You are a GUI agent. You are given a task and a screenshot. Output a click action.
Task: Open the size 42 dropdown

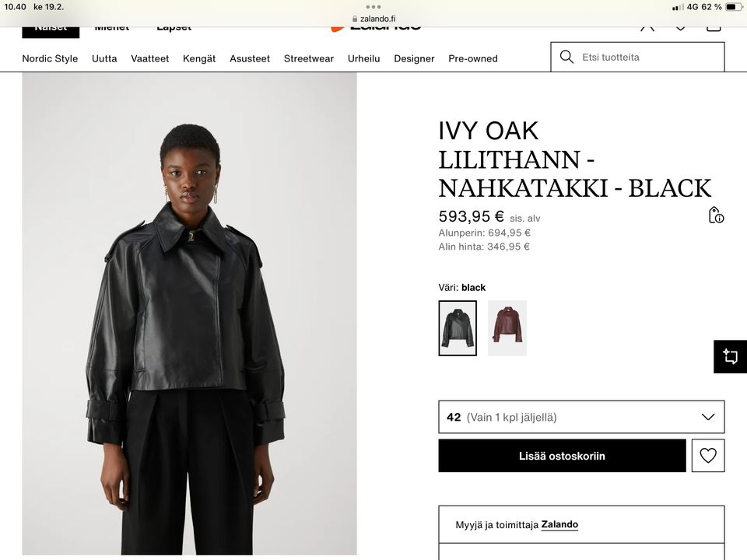pyautogui.click(x=580, y=417)
